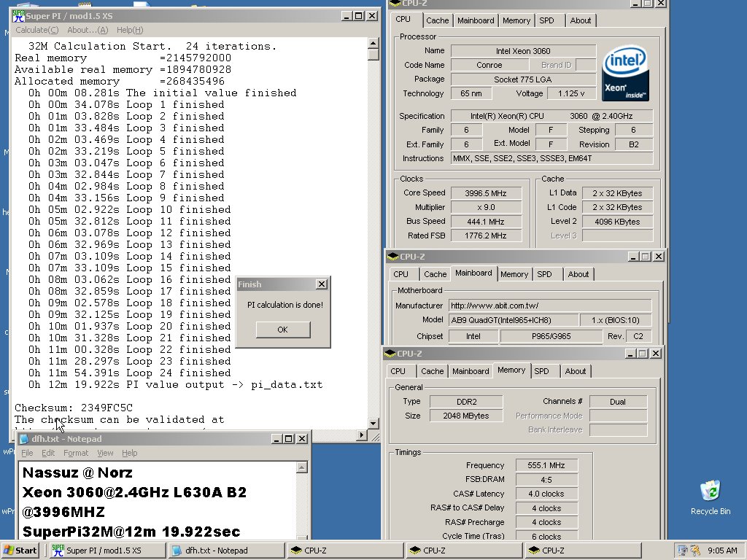747x560 pixels.
Task: Select About tab in middle CPU-Z window
Action: coord(578,274)
